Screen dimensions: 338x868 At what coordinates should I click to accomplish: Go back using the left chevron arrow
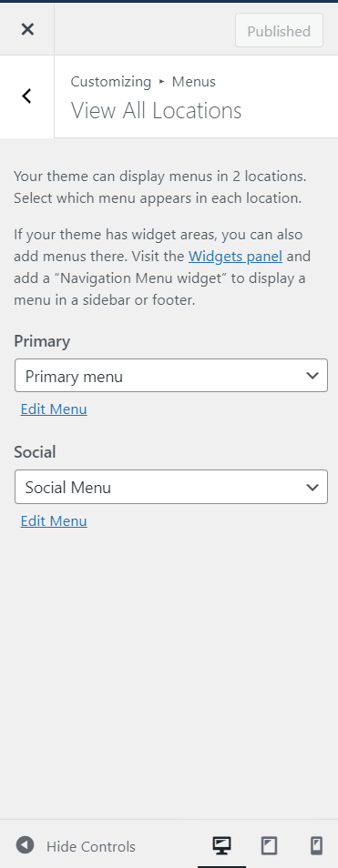26,96
